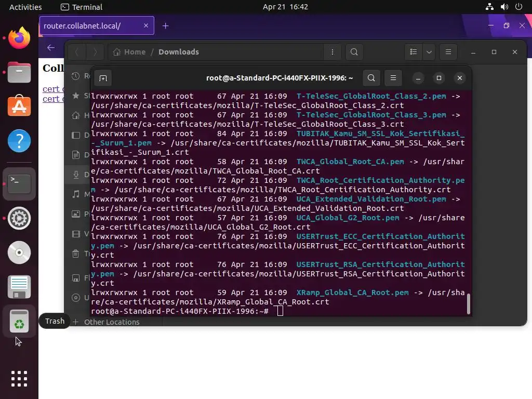Open the terminal hamburger menu
This screenshot has width=532, height=399.
393,78
